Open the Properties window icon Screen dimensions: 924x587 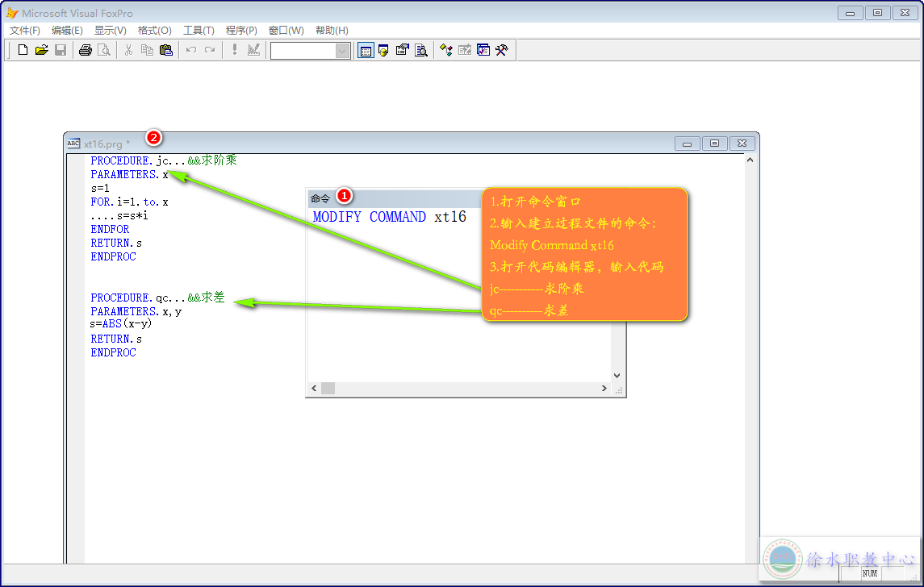(403, 50)
